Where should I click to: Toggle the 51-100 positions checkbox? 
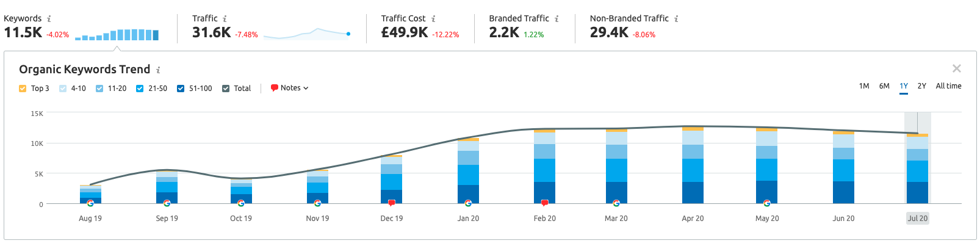pos(181,89)
